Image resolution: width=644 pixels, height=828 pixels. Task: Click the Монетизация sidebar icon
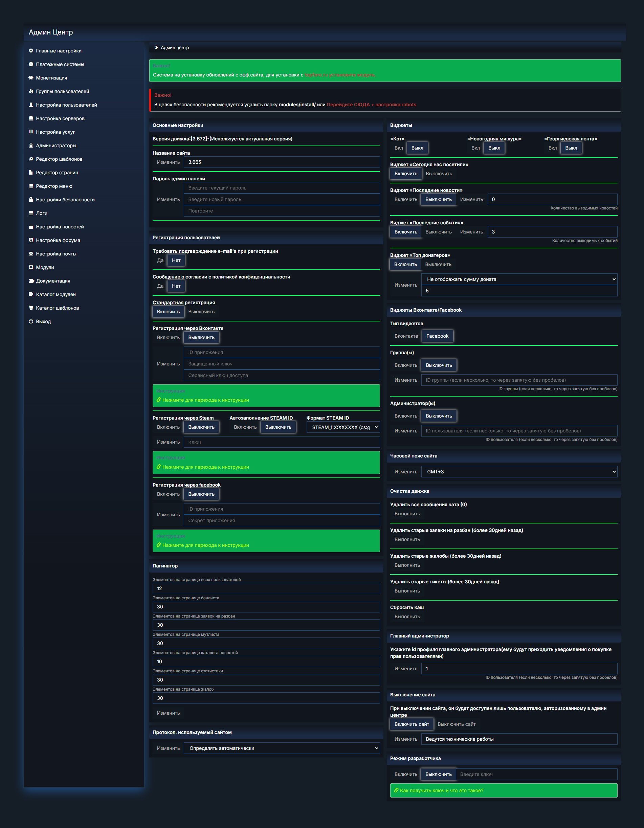[x=31, y=78]
